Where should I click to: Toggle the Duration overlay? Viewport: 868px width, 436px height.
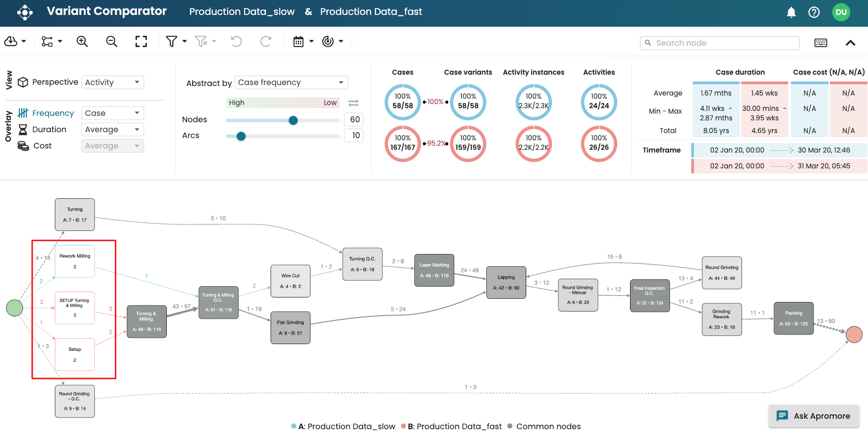pos(49,129)
